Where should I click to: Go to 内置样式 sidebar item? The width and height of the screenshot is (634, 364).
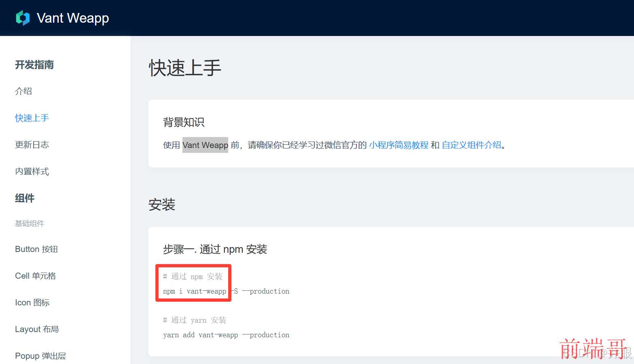point(32,171)
